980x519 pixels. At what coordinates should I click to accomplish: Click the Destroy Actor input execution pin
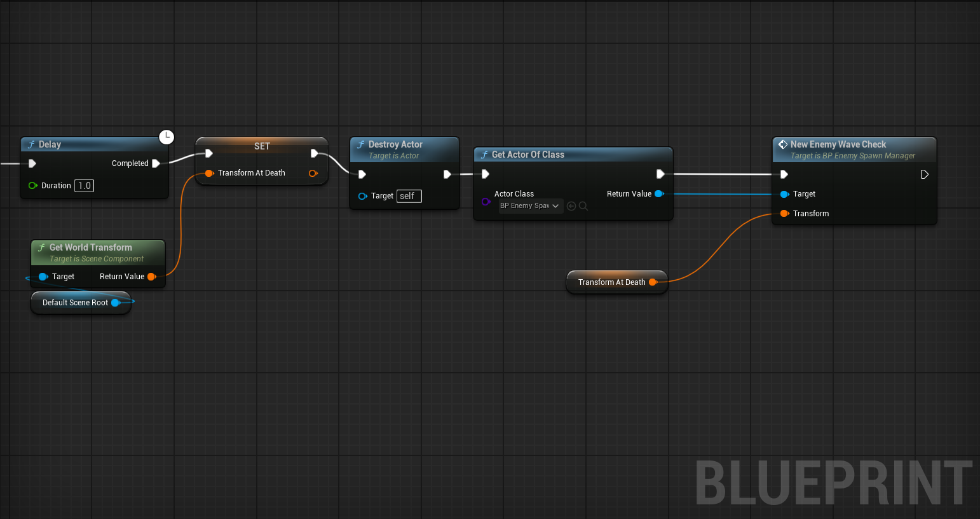(362, 174)
